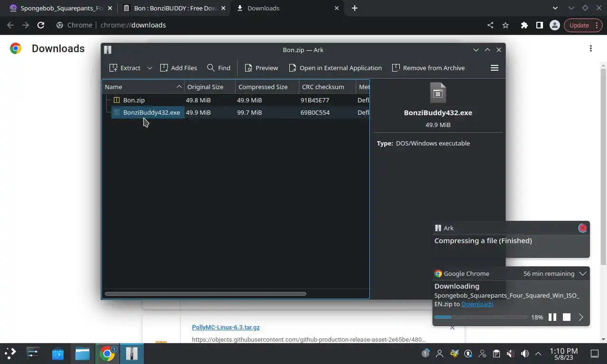Open a new Chrome tab
Viewport: 607px width, 364px height.
(355, 8)
